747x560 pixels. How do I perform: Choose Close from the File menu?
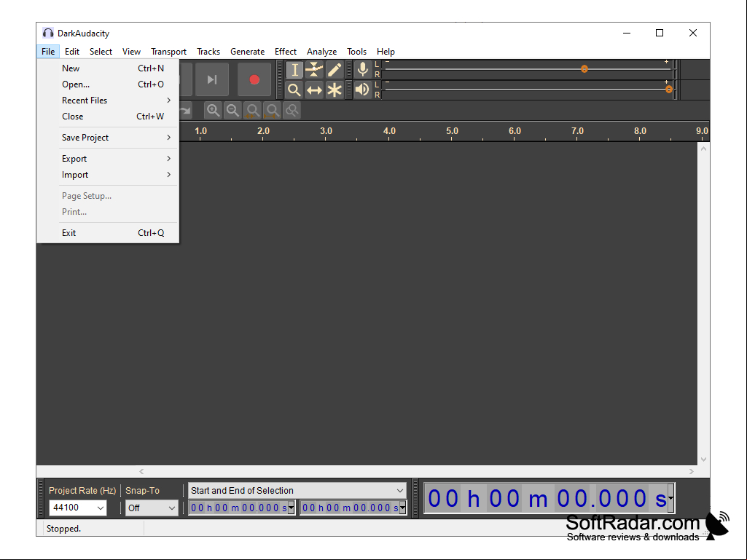pyautogui.click(x=108, y=117)
